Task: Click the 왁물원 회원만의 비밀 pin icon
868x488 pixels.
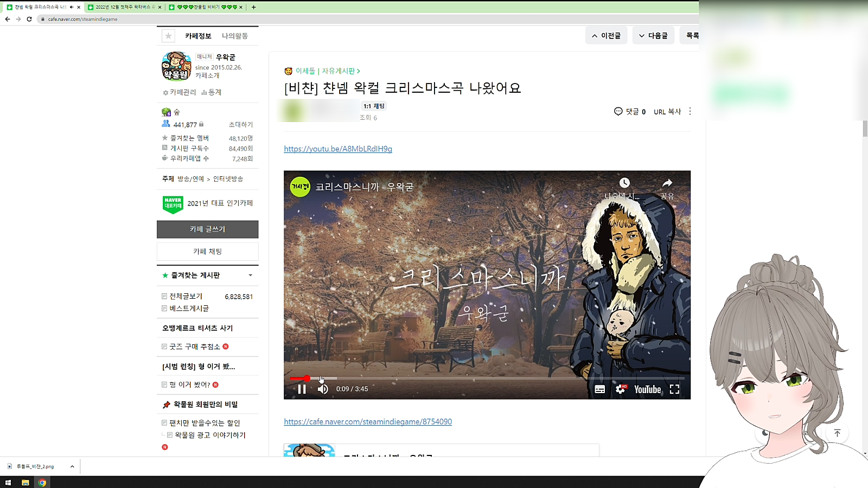Action: coord(167,404)
